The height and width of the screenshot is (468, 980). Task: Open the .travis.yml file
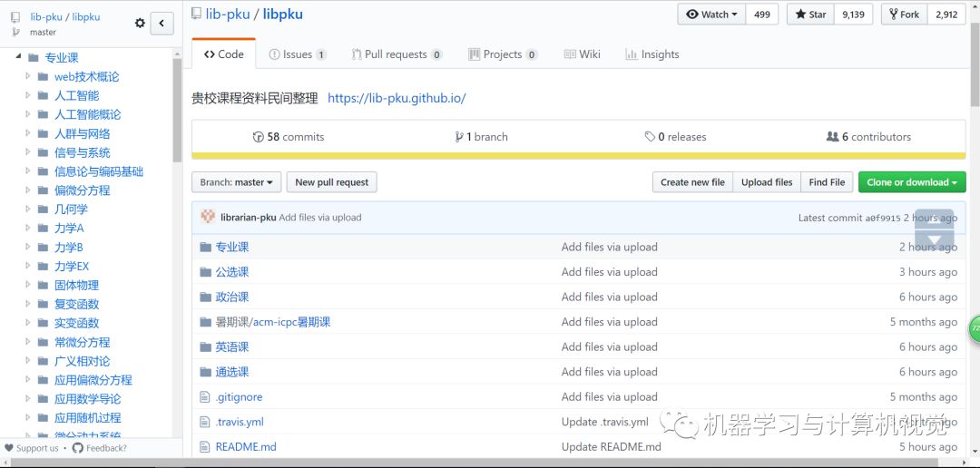point(240,422)
